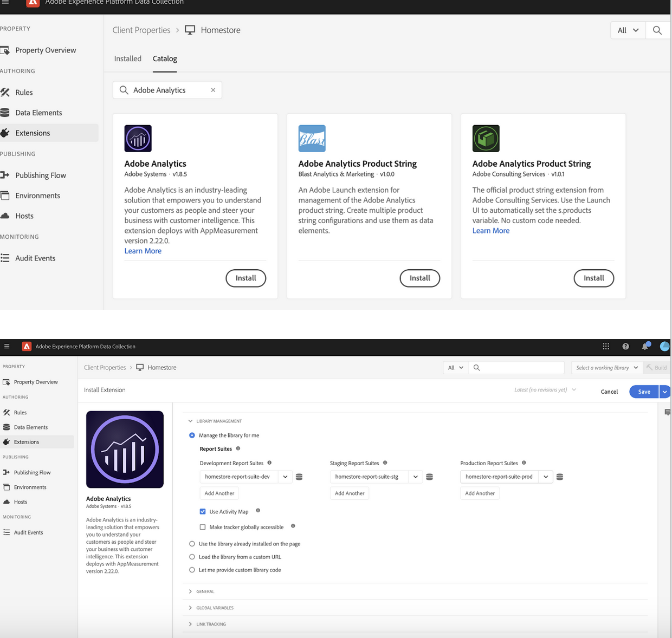Open Adobe Analytics extension icon in catalog
Image resolution: width=672 pixels, height=638 pixels.
(138, 138)
